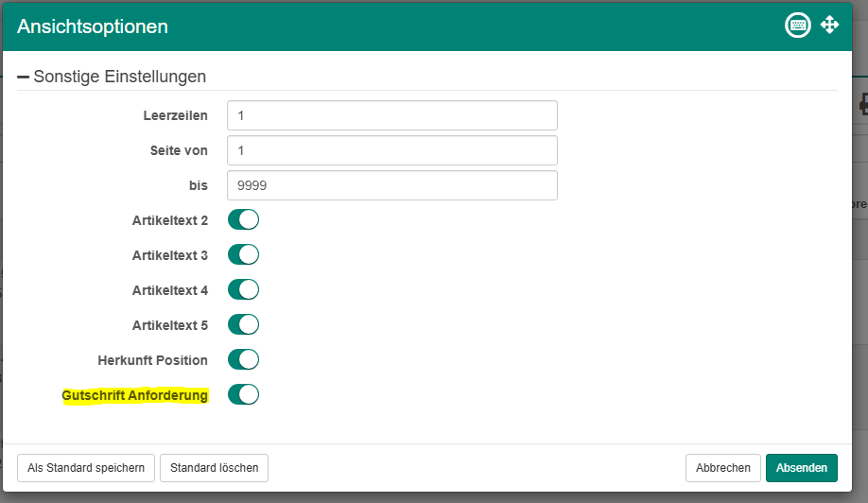This screenshot has width=868, height=503.
Task: Toggle the Herkunft Position switch
Action: 243,360
